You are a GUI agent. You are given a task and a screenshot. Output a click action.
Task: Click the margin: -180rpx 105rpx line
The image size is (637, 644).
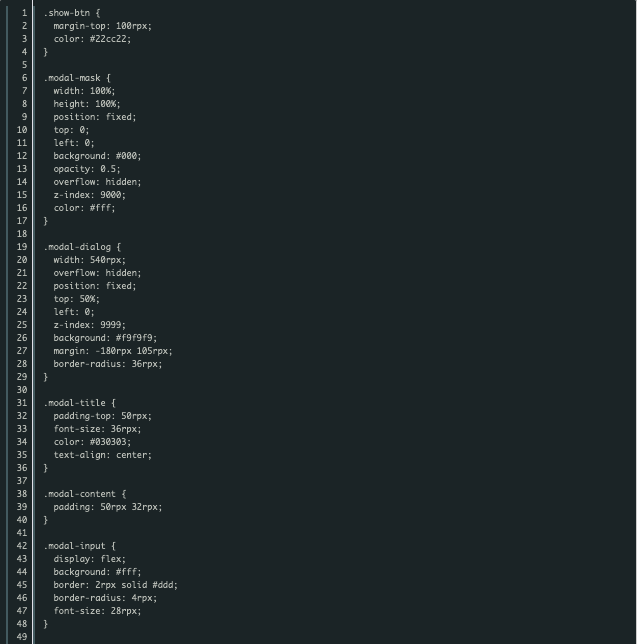[x=113, y=350]
